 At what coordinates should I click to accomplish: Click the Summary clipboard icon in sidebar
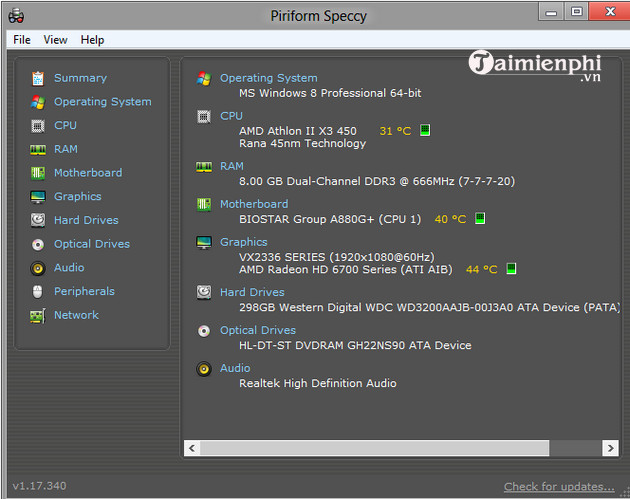(38, 78)
